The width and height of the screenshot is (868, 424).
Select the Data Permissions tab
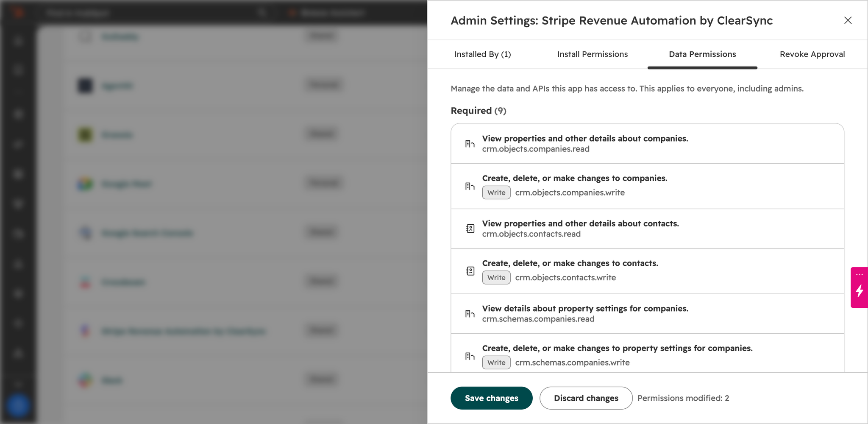pyautogui.click(x=702, y=54)
